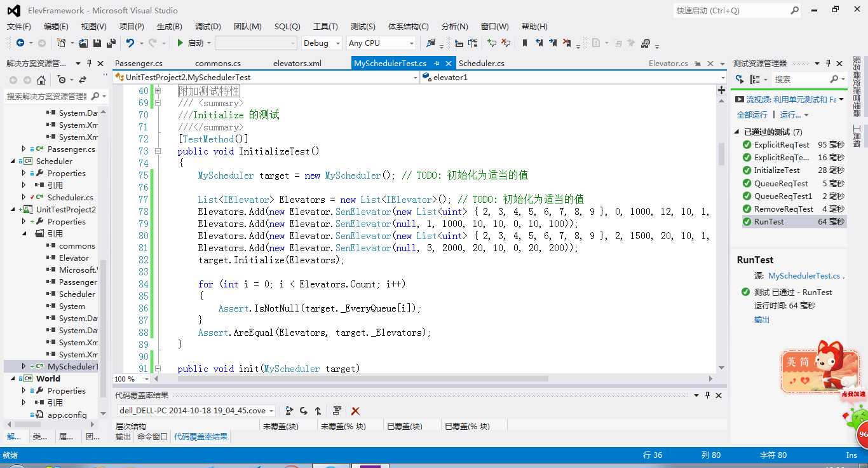The width and height of the screenshot is (868, 468).
Task: Click the Open File toolbar icon
Action: 83,43
